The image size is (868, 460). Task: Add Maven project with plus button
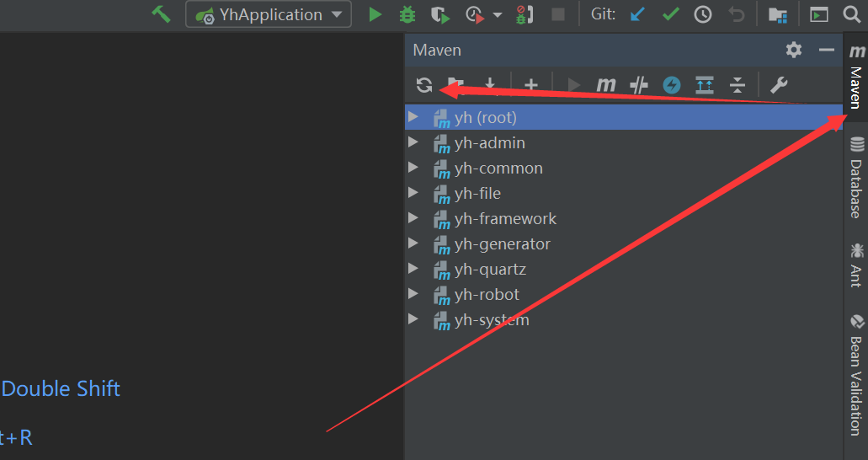[531, 85]
